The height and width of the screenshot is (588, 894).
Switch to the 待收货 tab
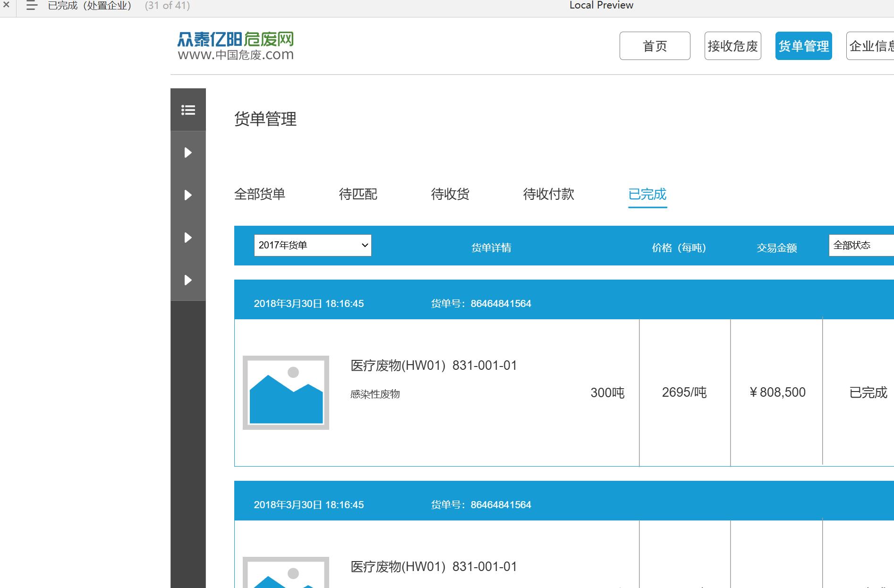pos(450,194)
